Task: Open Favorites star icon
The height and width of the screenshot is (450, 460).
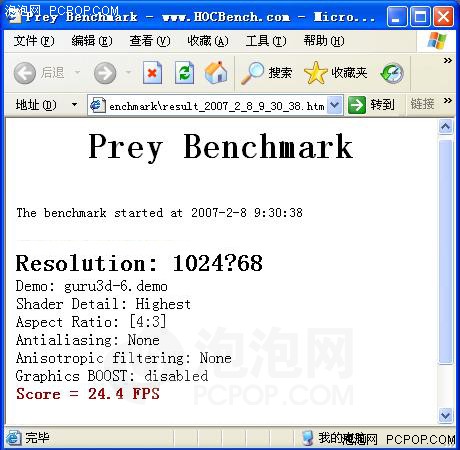Action: (315, 73)
